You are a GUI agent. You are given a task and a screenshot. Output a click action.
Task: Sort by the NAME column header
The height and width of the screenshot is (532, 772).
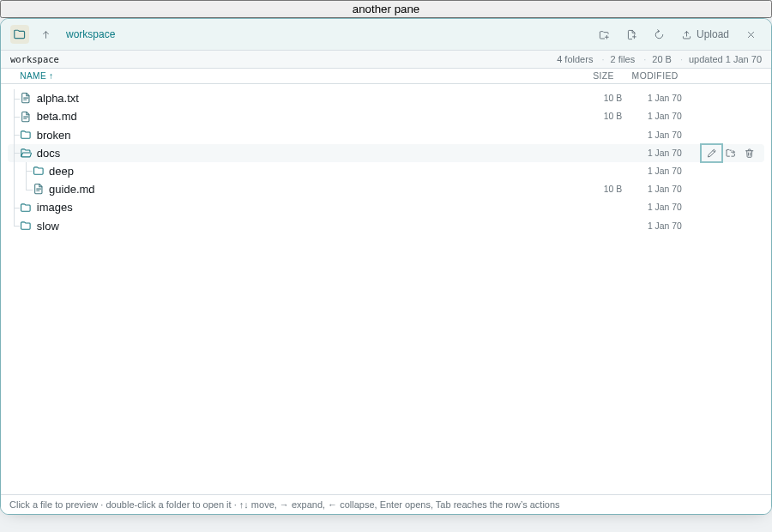click(x=36, y=76)
